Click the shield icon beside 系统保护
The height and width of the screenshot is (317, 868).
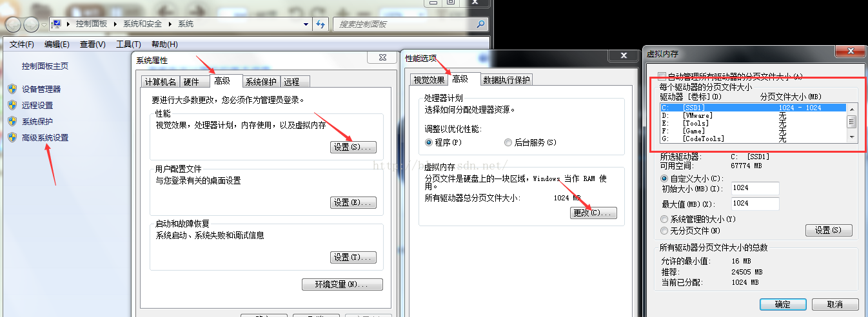[12, 121]
